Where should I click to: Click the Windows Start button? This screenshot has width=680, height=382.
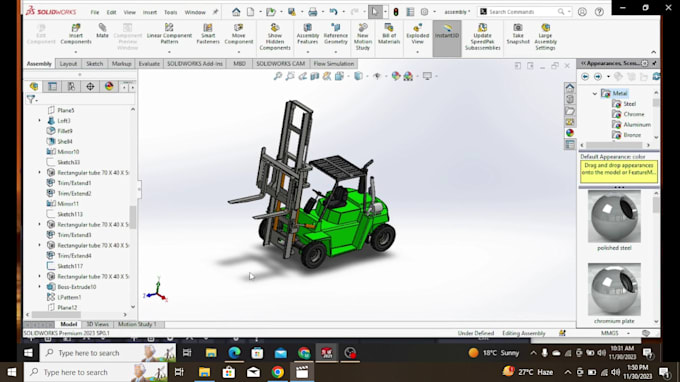pyautogui.click(x=12, y=372)
